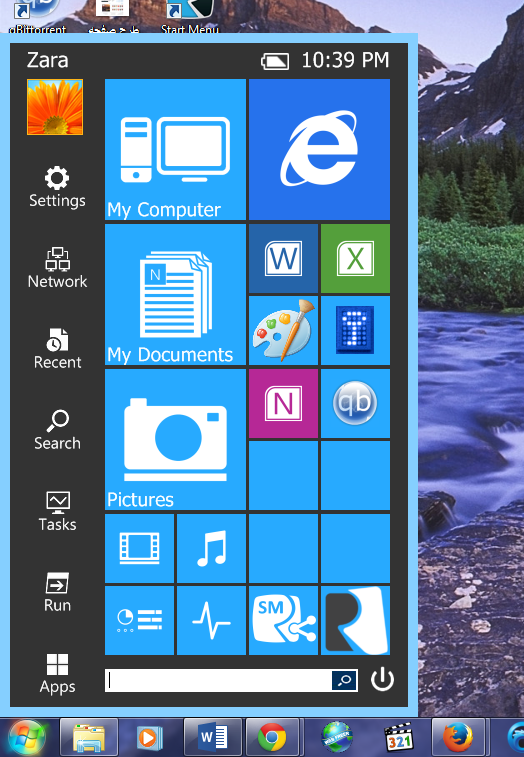Launch the SM share app tile
The width and height of the screenshot is (524, 757).
(x=283, y=620)
